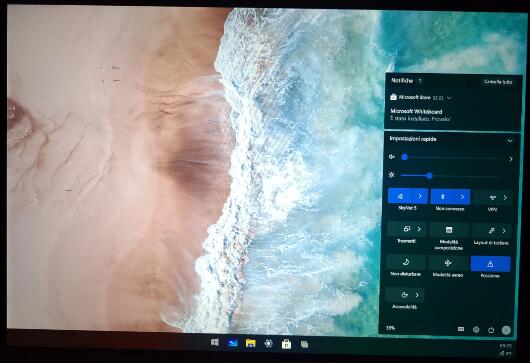Launch Microsoft Store from the taskbar
This screenshot has height=363, width=530.
pos(286,344)
